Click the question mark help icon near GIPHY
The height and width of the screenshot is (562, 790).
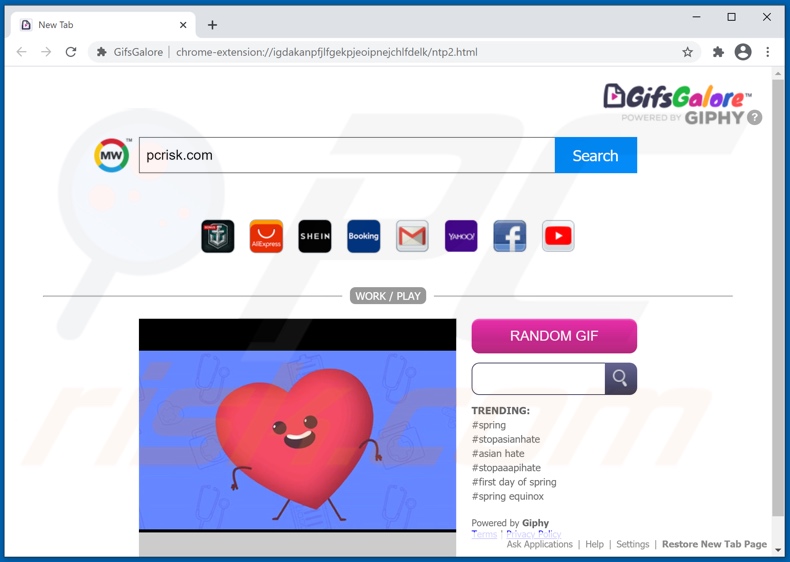(x=754, y=117)
